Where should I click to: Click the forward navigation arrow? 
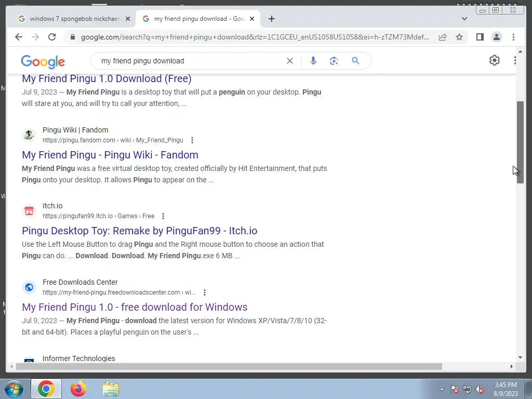[35, 37]
